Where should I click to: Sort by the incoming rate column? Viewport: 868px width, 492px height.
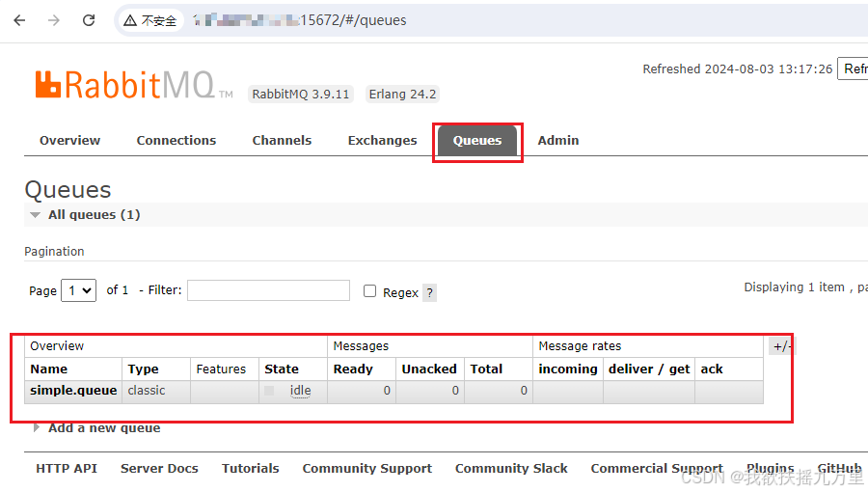[x=568, y=369]
